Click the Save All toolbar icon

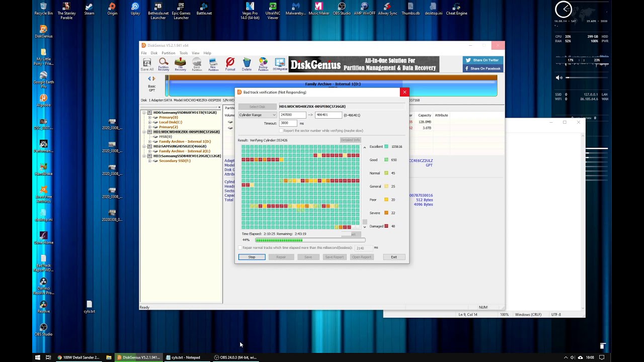click(x=147, y=64)
